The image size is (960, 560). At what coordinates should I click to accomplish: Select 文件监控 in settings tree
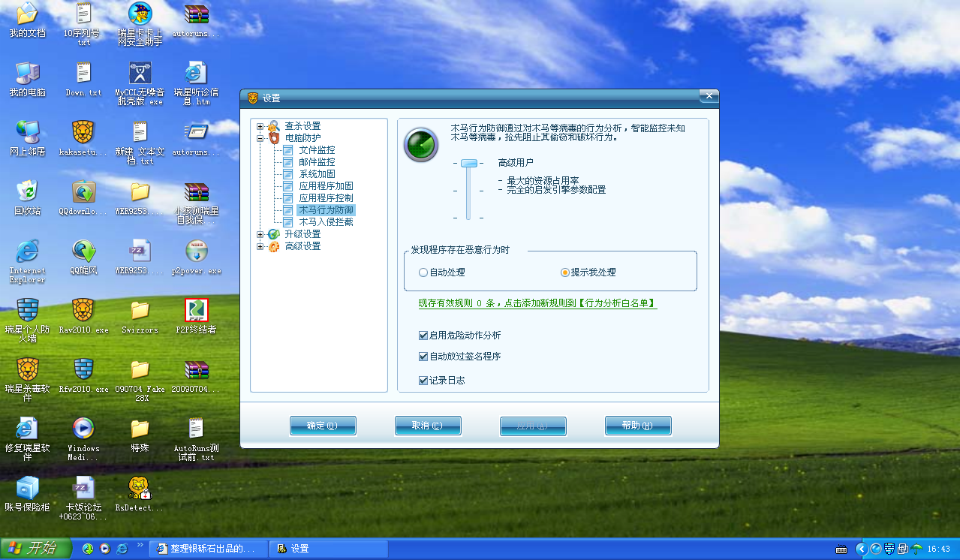[317, 150]
